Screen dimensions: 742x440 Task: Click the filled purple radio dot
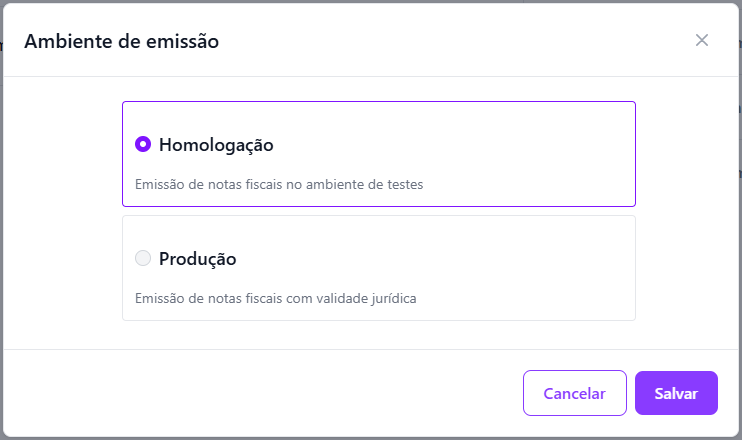pyautogui.click(x=143, y=144)
